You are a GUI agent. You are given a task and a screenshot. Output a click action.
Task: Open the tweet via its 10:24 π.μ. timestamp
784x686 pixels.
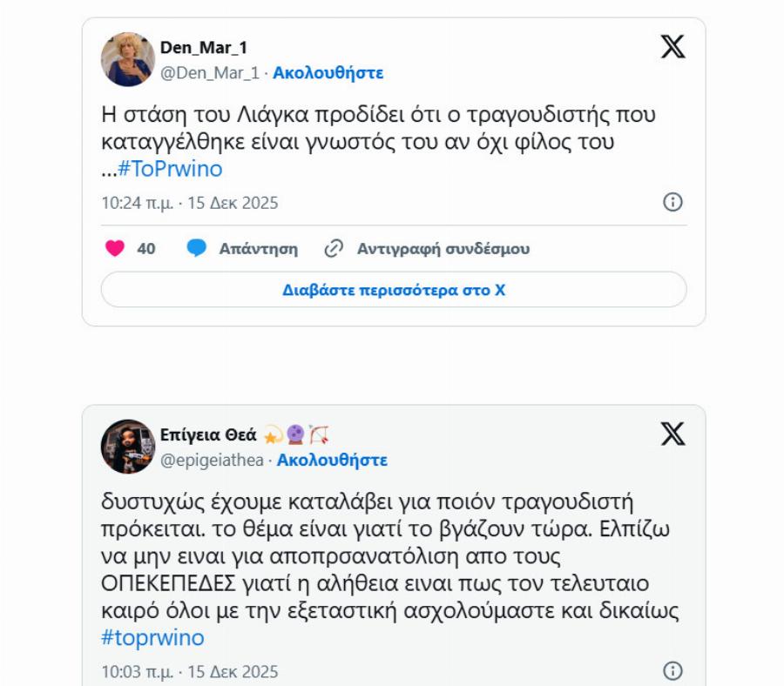[x=137, y=201]
